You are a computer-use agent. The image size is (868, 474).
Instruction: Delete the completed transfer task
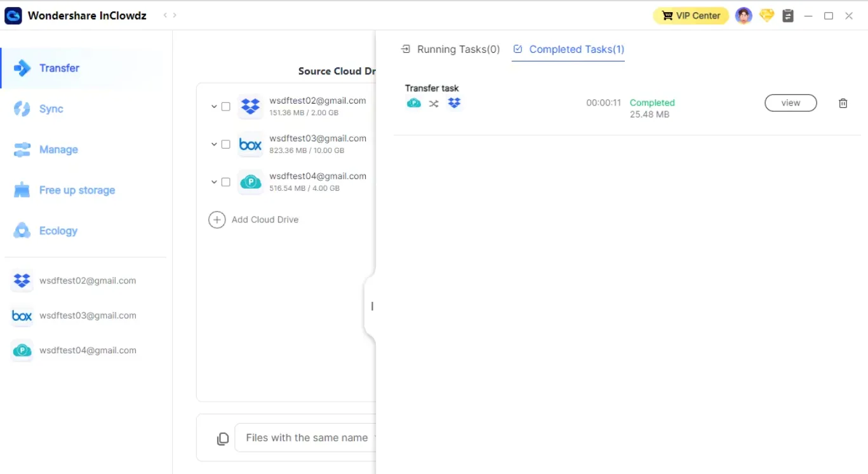(x=843, y=103)
